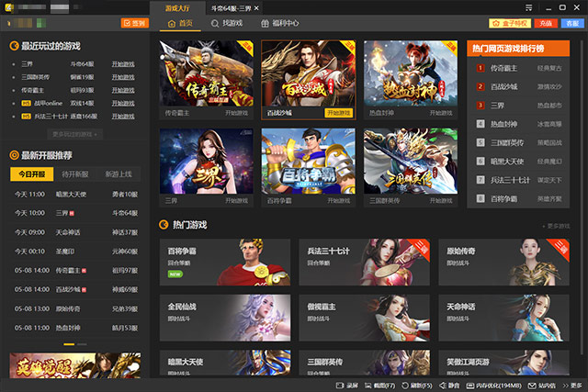This screenshot has width=588, height=392.
Task: Close the 斗帝64服-三界 tab
Action: [256, 8]
